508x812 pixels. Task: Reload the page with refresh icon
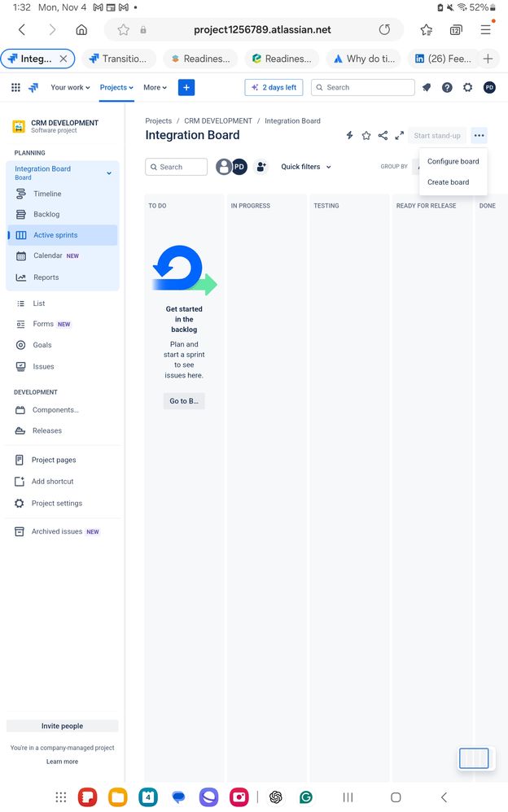click(384, 29)
